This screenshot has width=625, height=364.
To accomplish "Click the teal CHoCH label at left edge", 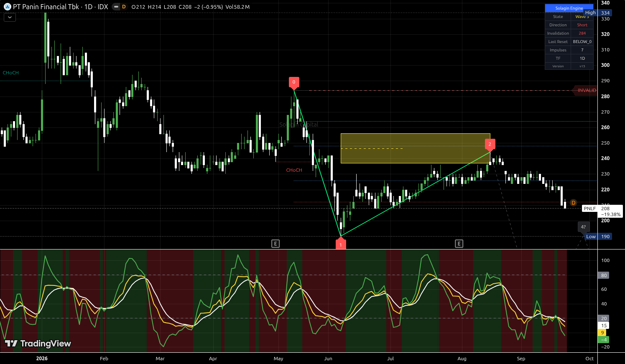I will tap(10, 73).
